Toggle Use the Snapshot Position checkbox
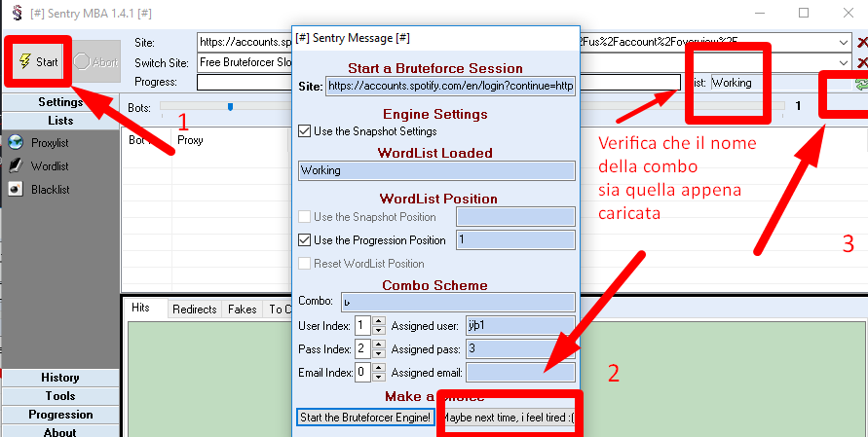Screen dimensions: 868x437 pyautogui.click(x=305, y=217)
